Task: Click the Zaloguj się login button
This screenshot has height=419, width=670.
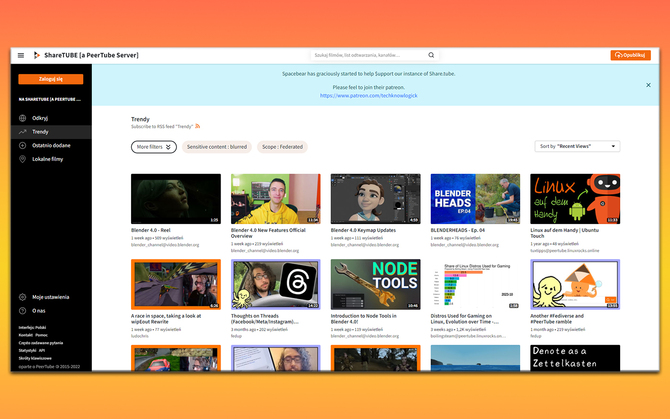Action: [x=51, y=79]
